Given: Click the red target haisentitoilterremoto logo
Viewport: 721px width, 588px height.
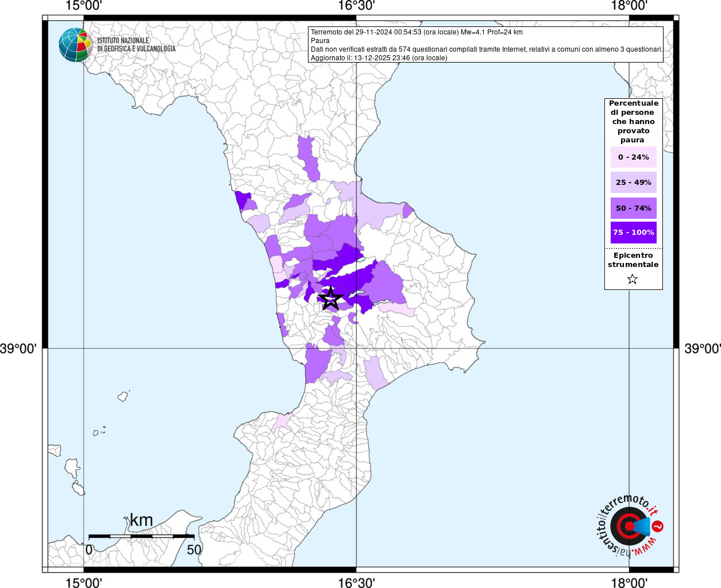Looking at the screenshot, I should click(x=628, y=526).
